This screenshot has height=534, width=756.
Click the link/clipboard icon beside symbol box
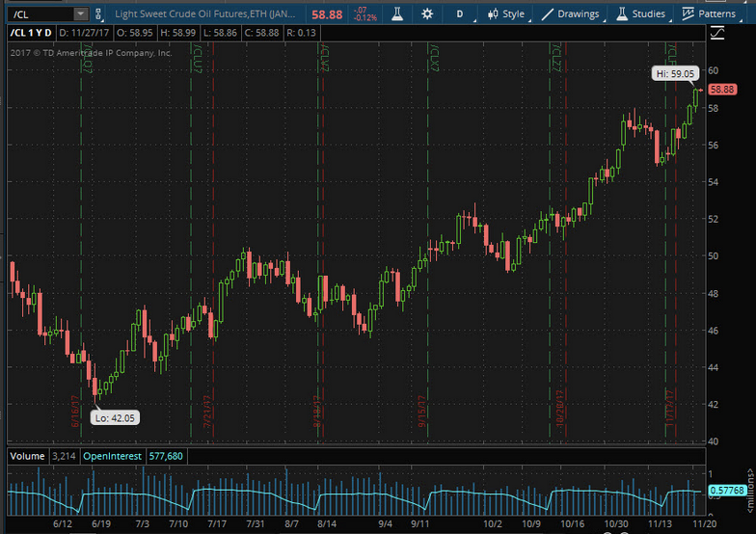98,14
